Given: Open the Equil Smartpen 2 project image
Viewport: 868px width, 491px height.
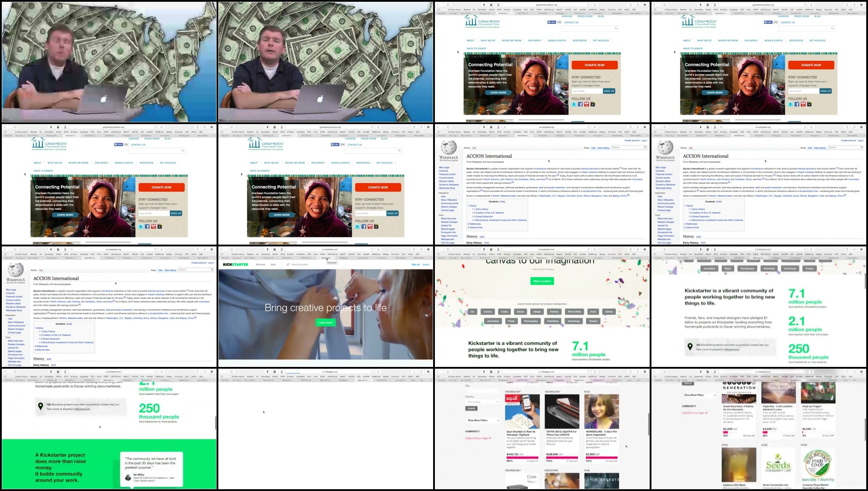Looking at the screenshot, I should click(522, 411).
